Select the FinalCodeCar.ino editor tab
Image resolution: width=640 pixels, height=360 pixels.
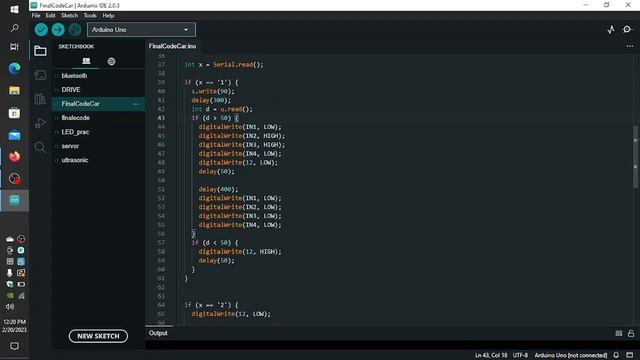172,46
